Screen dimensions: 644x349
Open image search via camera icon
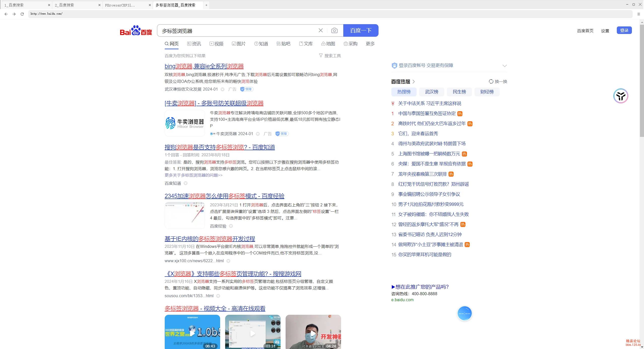point(334,30)
